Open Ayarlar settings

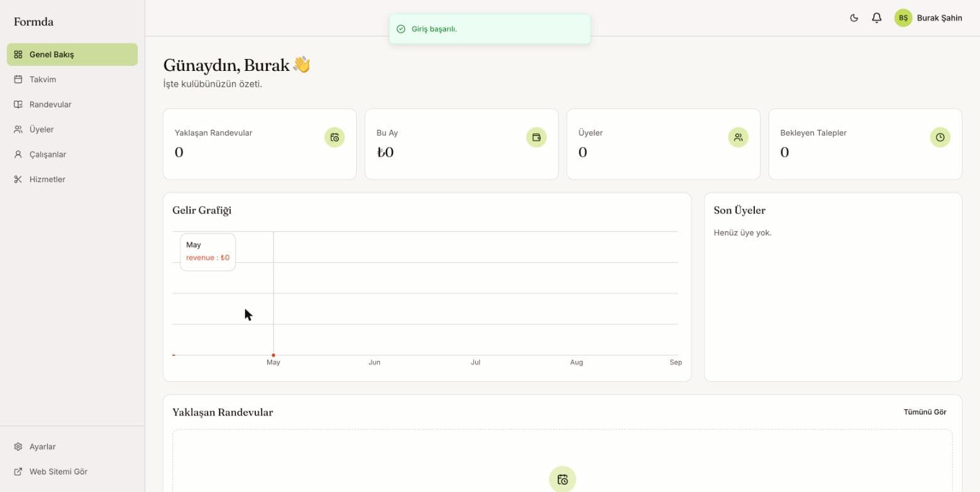[72, 447]
